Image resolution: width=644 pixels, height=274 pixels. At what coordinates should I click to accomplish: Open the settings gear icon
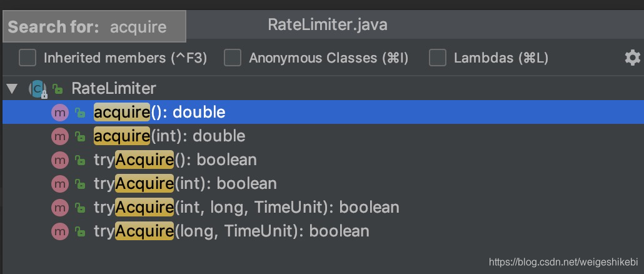click(x=633, y=58)
